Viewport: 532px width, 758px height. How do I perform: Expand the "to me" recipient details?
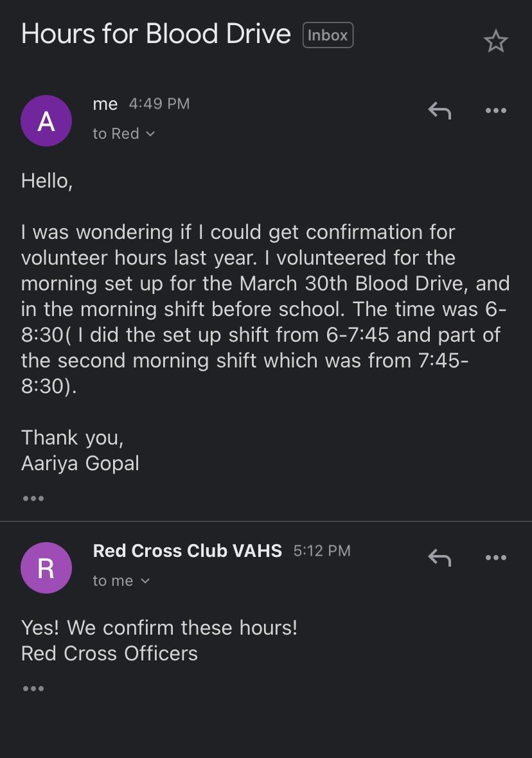(121, 581)
